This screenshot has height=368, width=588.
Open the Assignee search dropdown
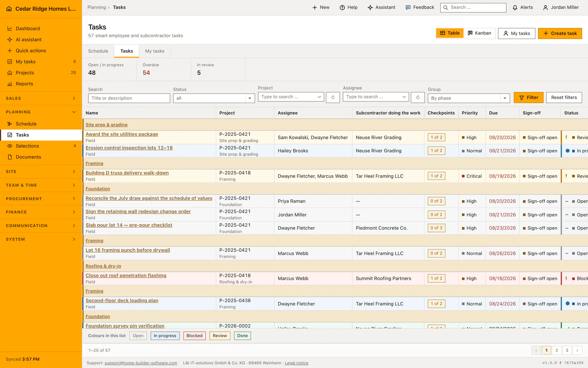pyautogui.click(x=376, y=97)
